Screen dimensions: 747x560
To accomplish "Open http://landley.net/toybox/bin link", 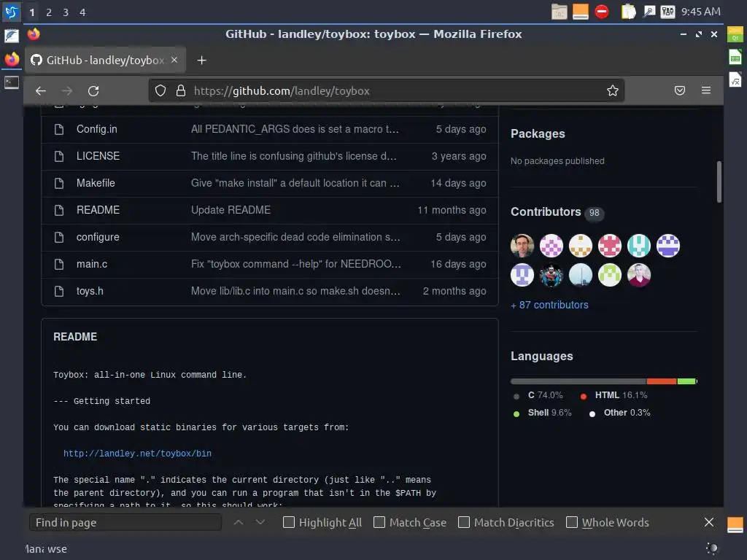I will pos(137,454).
